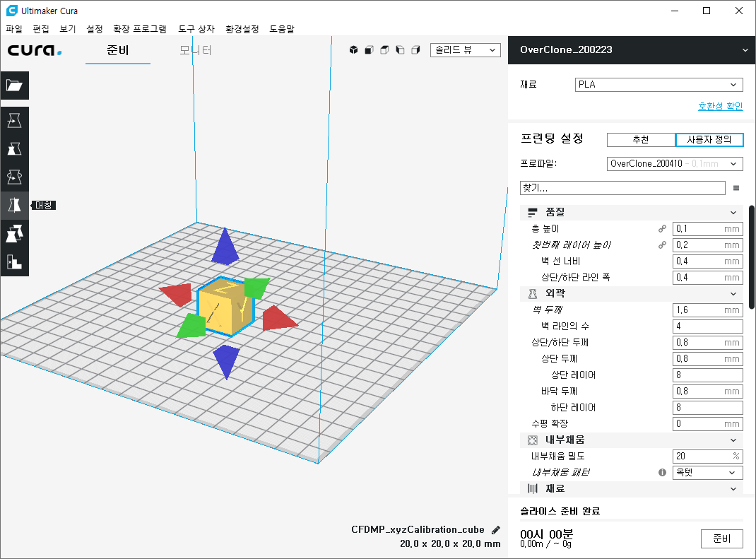Screen dimensions: 756x559
Task: Click the lower green Y-axis mirror arrow
Action: tap(192, 326)
